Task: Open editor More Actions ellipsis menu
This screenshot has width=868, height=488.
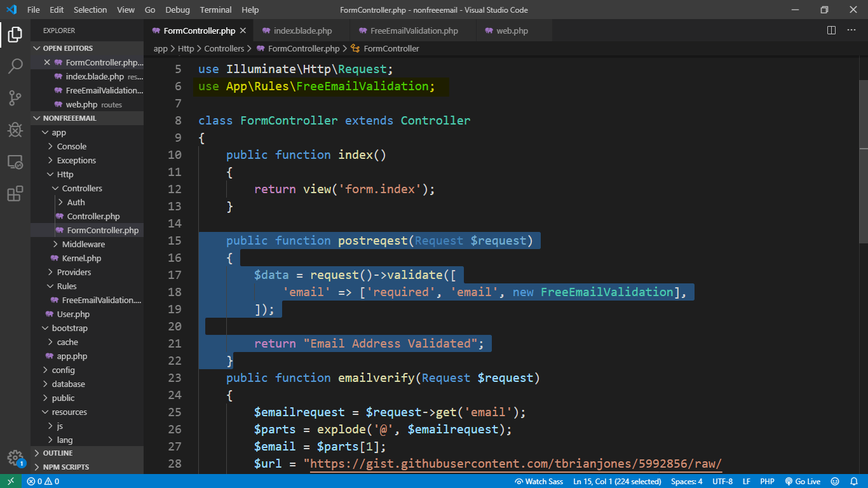Action: point(851,30)
